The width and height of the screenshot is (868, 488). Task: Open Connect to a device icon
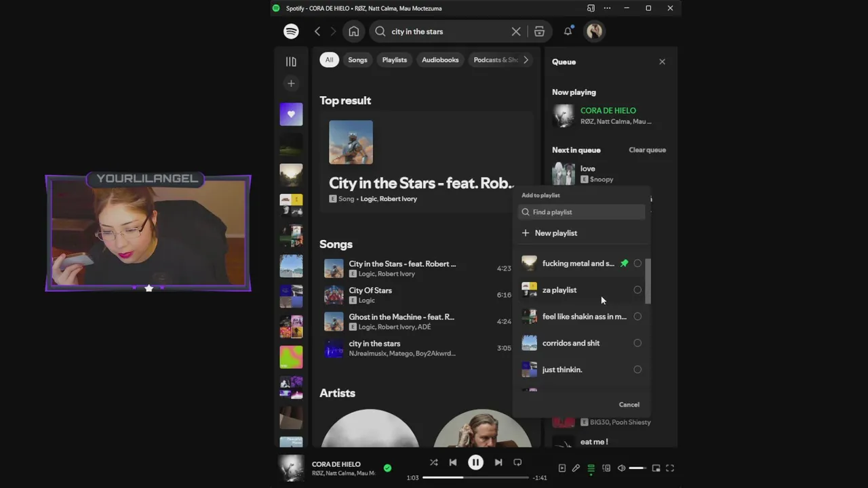pos(606,468)
